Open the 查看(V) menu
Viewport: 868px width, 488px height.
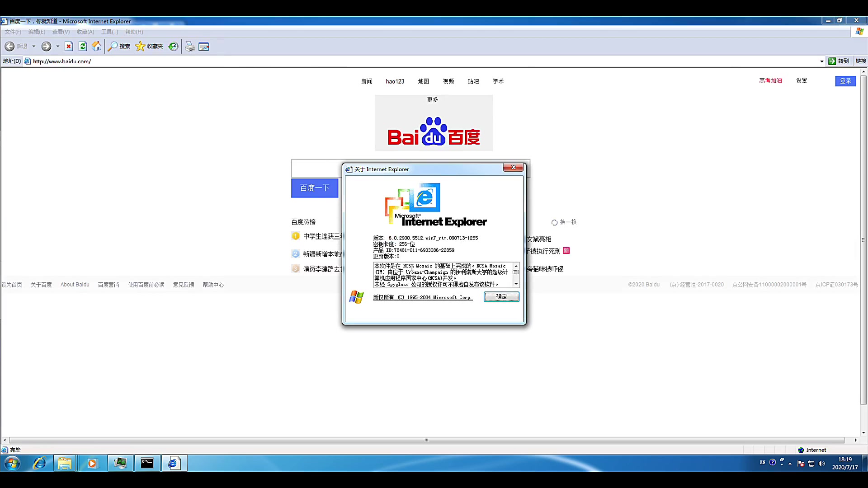[61, 32]
